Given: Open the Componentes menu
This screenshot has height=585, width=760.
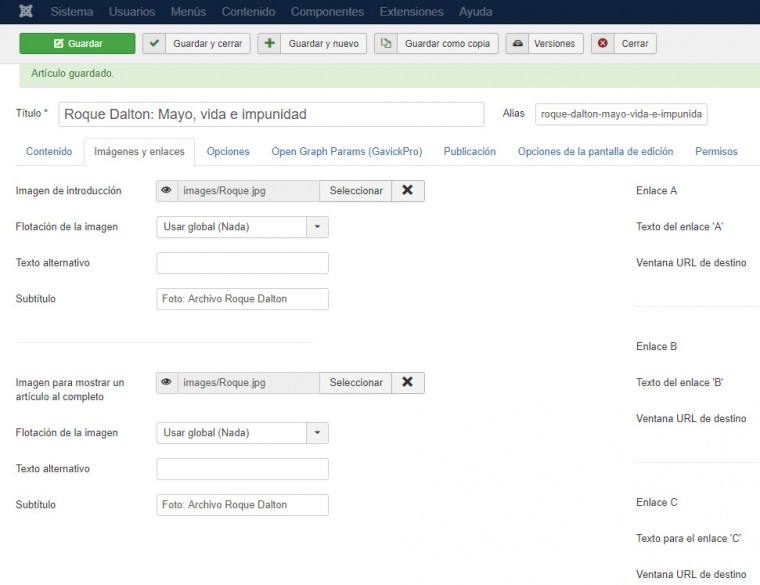Looking at the screenshot, I should tap(326, 12).
